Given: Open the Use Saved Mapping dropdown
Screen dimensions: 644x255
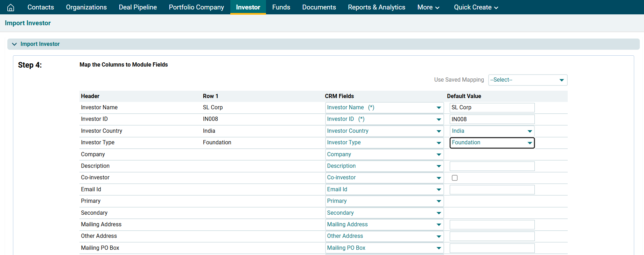Looking at the screenshot, I should click(527, 80).
